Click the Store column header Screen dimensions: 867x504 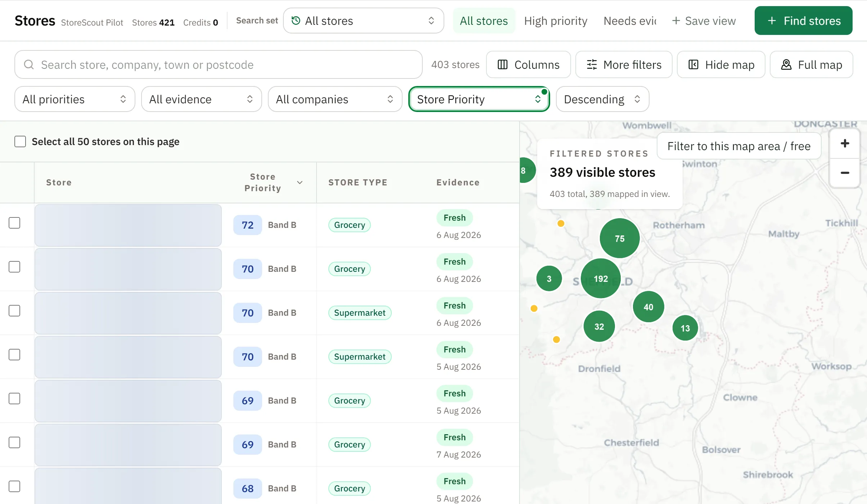click(59, 183)
